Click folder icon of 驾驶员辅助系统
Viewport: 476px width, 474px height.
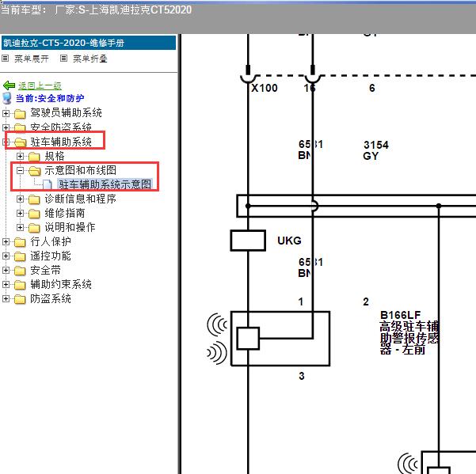pos(20,114)
